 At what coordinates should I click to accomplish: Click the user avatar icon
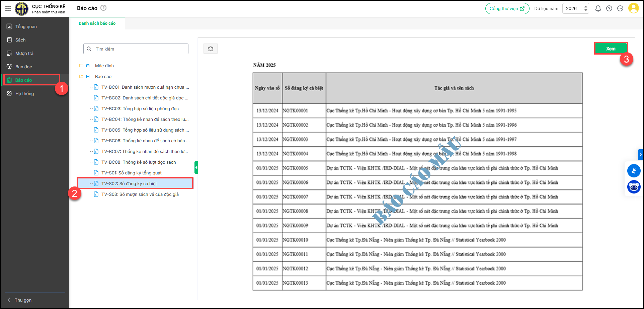click(x=633, y=8)
